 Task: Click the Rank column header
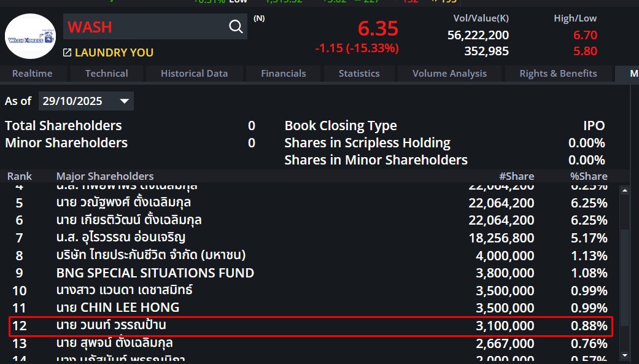[20, 176]
